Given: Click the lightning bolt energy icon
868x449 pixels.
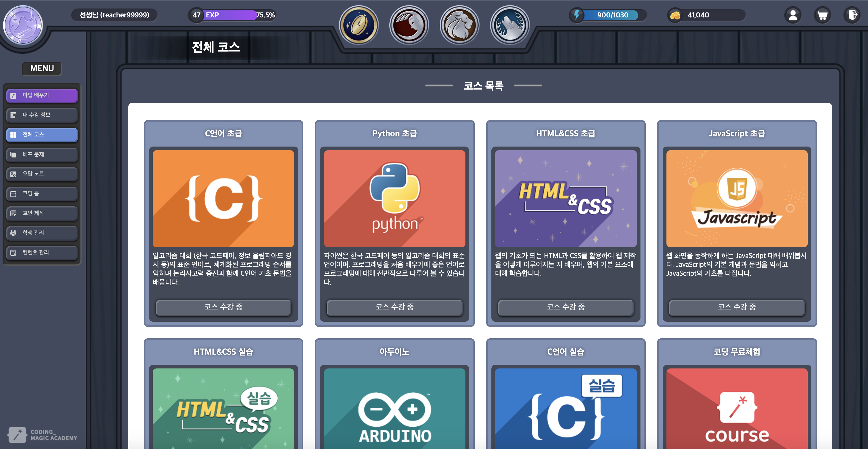Looking at the screenshot, I should pos(577,15).
